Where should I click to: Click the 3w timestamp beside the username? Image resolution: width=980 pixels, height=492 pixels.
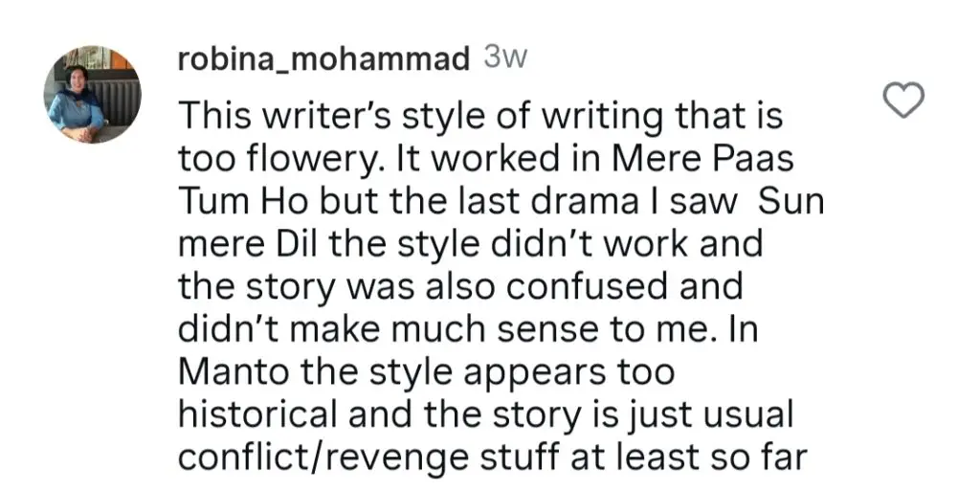tap(505, 58)
